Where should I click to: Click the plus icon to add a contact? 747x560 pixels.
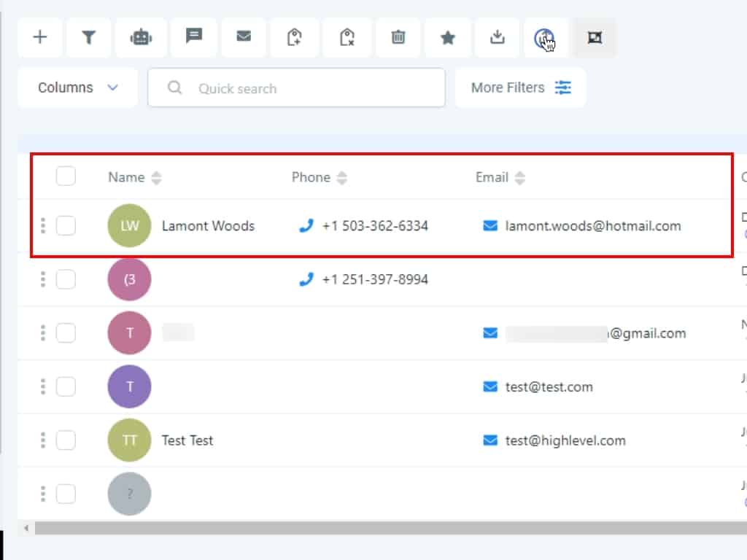click(40, 37)
